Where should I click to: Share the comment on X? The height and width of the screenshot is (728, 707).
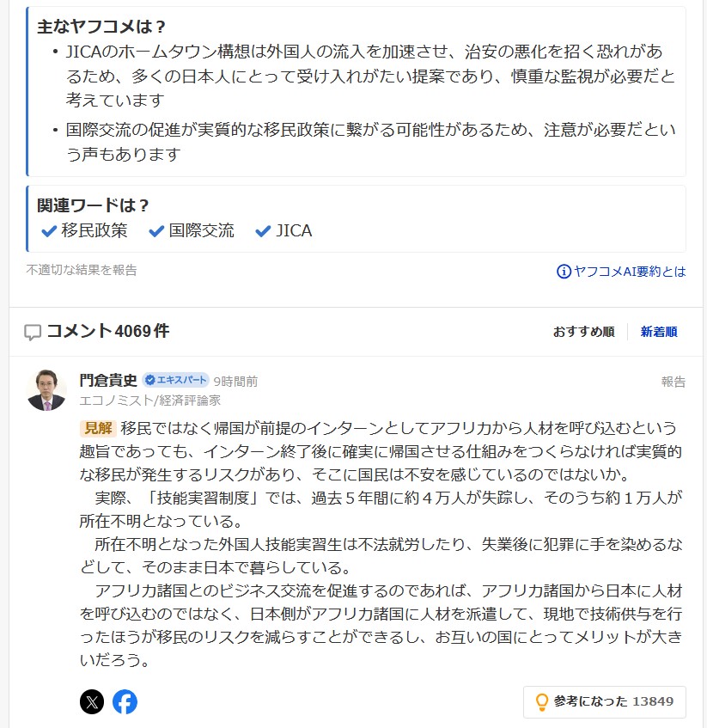coord(92,701)
